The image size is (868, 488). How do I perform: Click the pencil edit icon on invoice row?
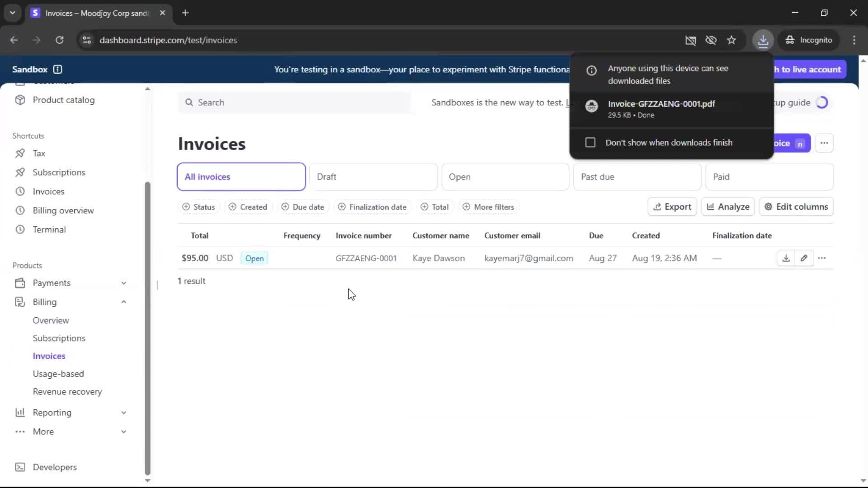[804, 258]
